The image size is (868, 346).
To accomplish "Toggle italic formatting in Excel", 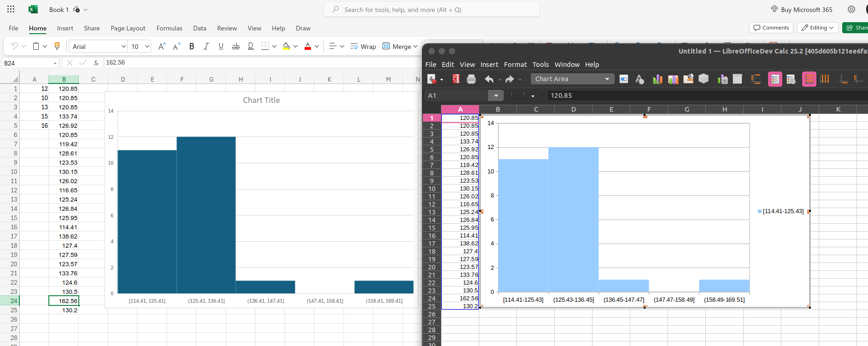I will coord(206,46).
